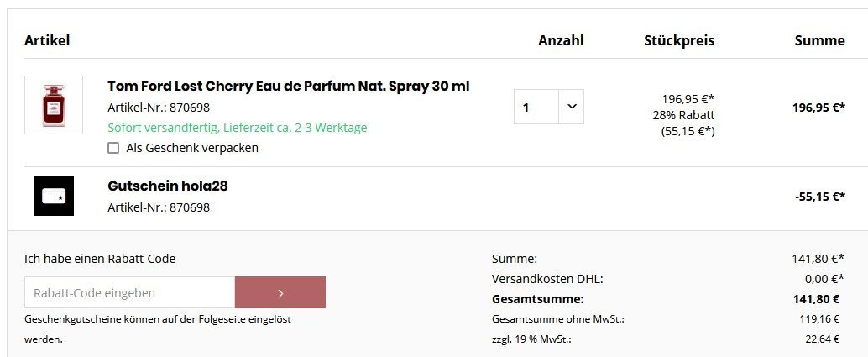Submit the discount code with the arrow button
This screenshot has height=357, width=868.
click(x=280, y=292)
